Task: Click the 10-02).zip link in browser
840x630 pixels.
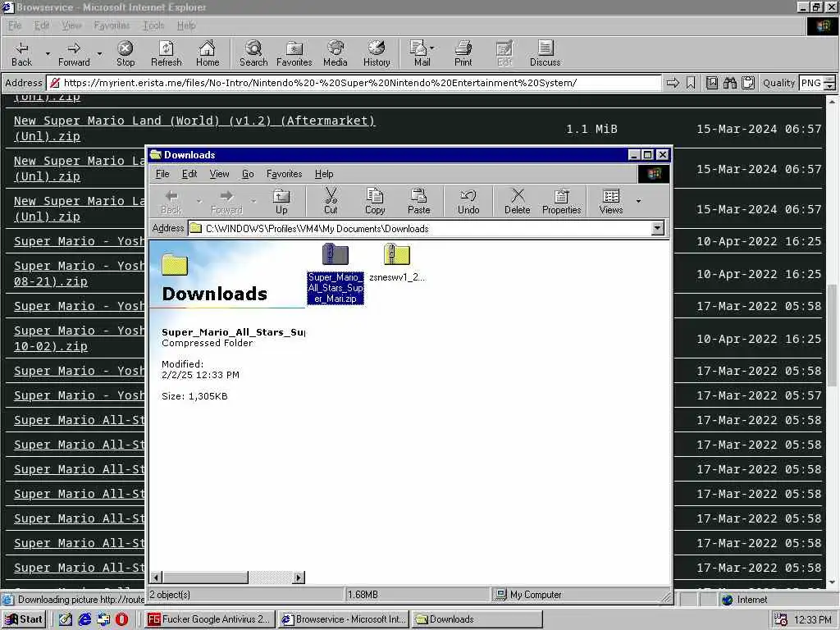Action: [x=50, y=346]
